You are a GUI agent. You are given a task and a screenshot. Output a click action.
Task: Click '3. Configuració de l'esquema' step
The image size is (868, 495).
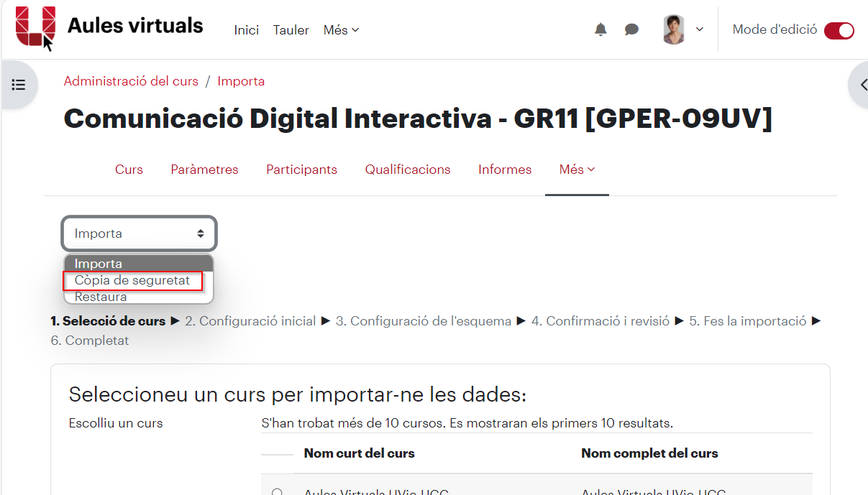[x=424, y=321]
